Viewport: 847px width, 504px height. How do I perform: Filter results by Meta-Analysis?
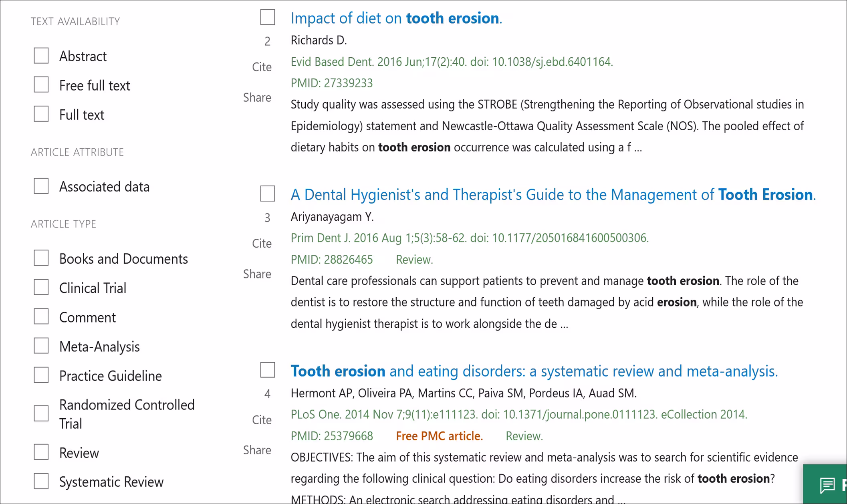pos(40,345)
